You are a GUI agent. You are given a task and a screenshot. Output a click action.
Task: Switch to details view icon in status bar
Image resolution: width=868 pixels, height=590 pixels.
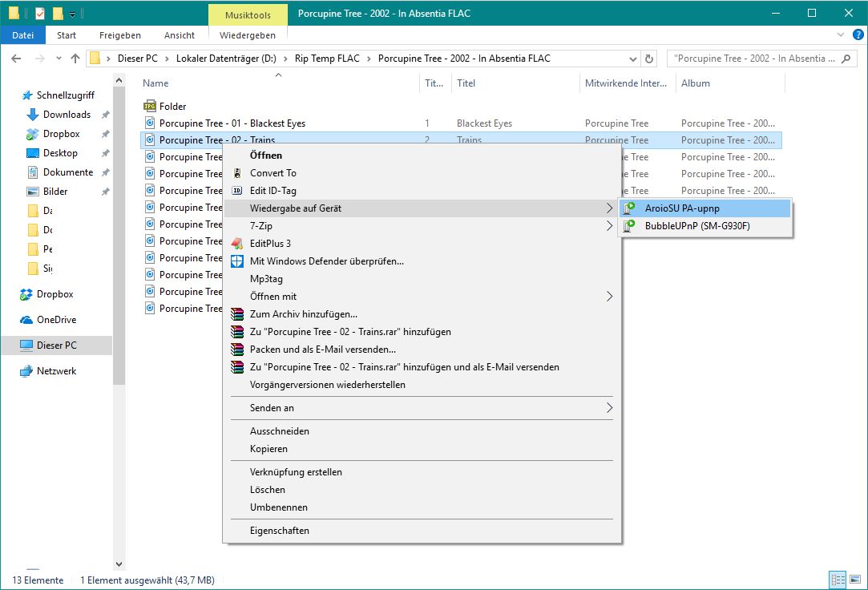tap(838, 580)
